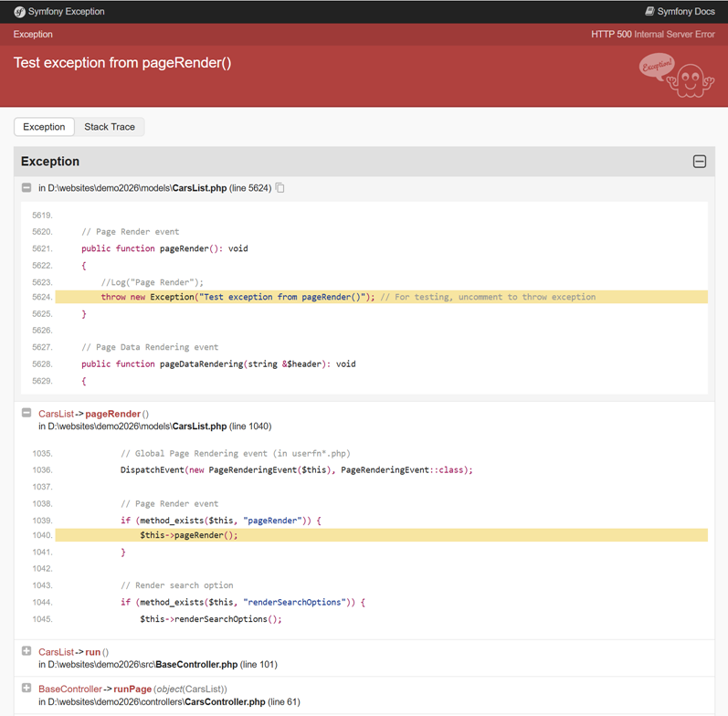Collapse the Exception section with the minus icon
Screen dimensions: 728x716
(699, 161)
